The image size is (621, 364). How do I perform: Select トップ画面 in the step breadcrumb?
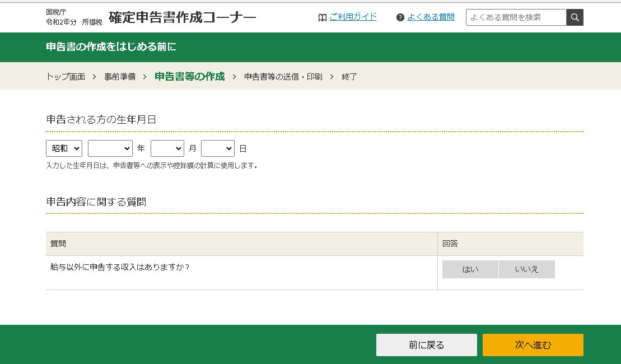(66, 77)
